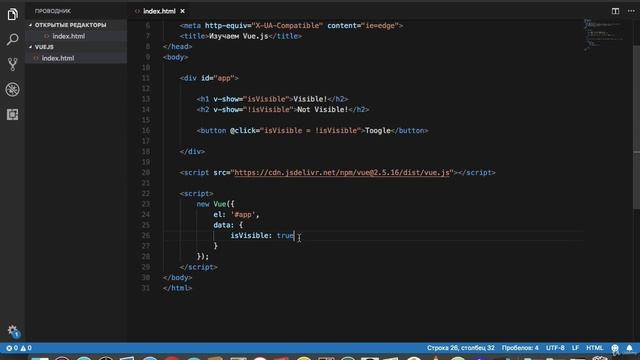
Task: Select index.html in VUEJS folder
Action: pyautogui.click(x=58, y=58)
